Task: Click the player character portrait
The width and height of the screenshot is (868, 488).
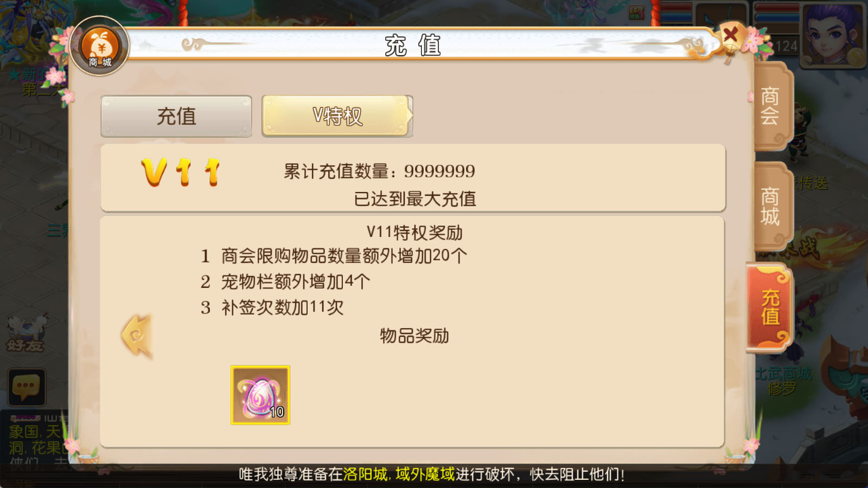Action: 833,34
